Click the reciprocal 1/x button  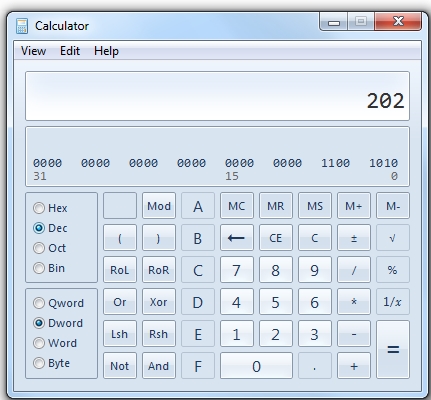(x=393, y=302)
